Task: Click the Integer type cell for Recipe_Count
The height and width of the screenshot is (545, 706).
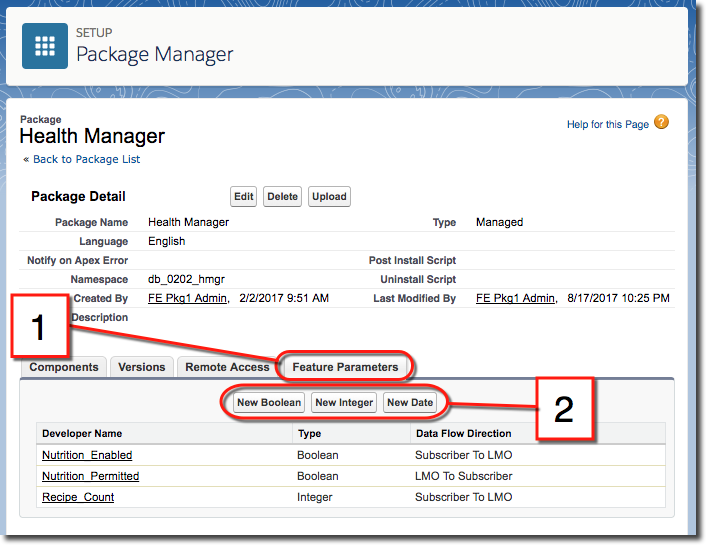Action: point(314,497)
